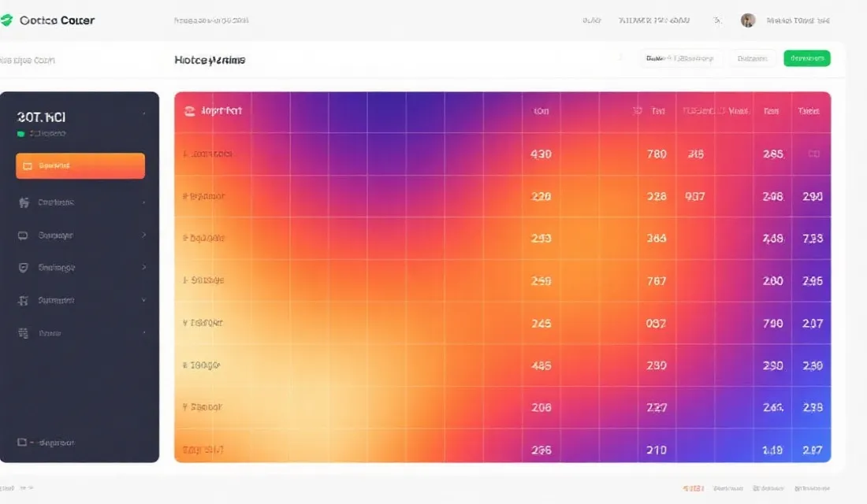Click the last grid icon in the sidebar menu

(23, 333)
